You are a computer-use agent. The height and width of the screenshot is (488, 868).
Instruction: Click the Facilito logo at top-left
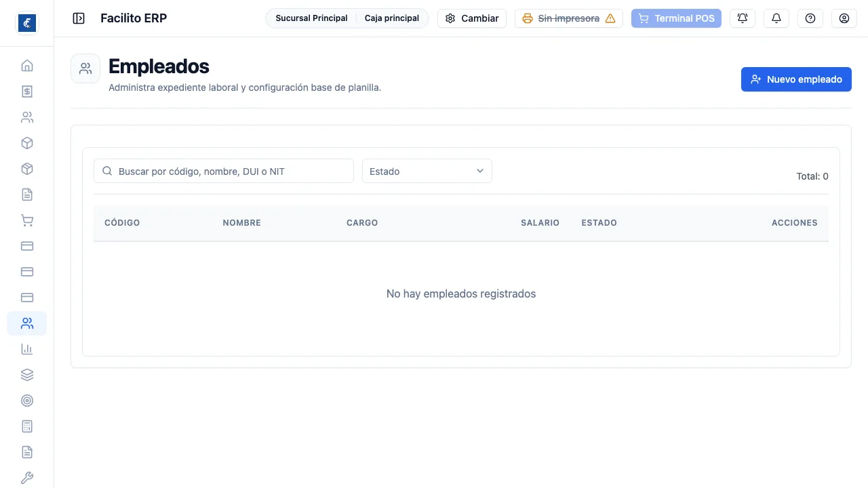coord(27,23)
